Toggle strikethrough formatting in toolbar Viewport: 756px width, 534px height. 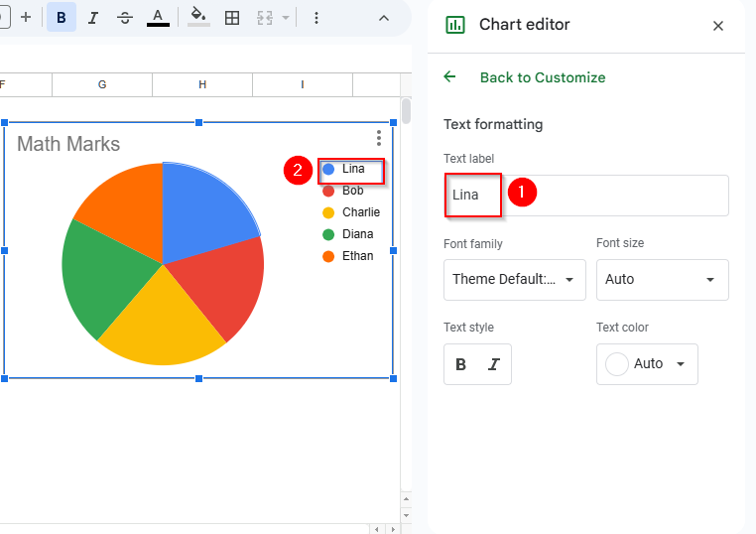pyautogui.click(x=125, y=18)
